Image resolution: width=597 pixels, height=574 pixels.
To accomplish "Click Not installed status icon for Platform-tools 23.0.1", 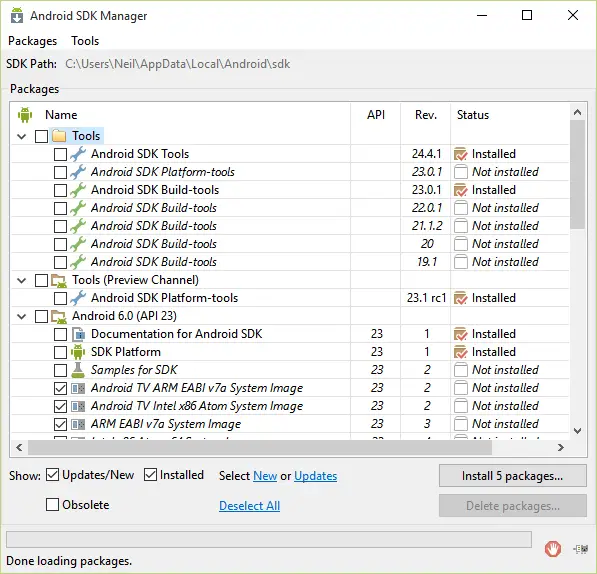I will point(461,172).
